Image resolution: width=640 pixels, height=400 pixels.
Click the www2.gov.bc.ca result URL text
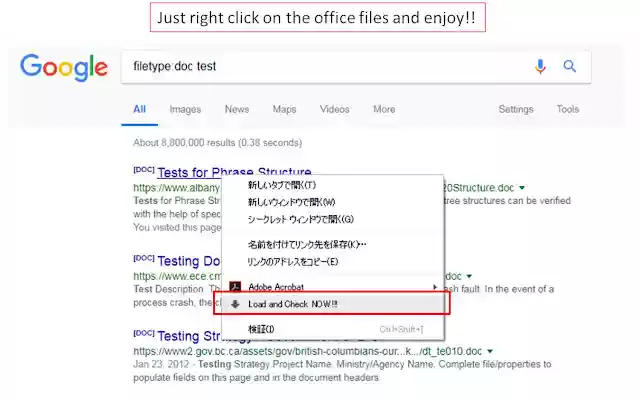point(307,351)
